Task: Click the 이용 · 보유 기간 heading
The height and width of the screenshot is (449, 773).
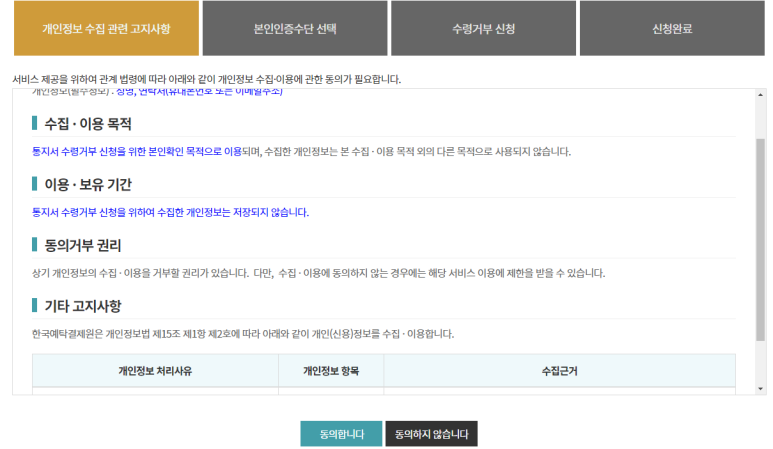Action: [88, 184]
